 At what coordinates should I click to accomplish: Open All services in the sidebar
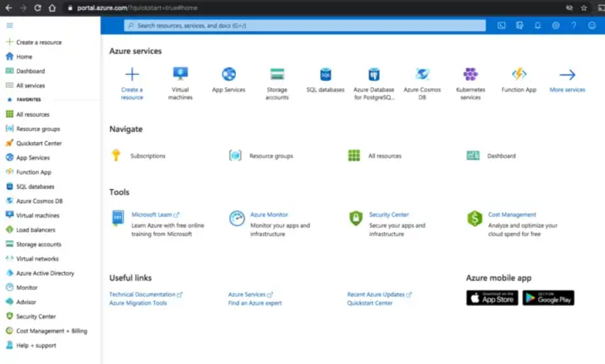[x=30, y=85]
